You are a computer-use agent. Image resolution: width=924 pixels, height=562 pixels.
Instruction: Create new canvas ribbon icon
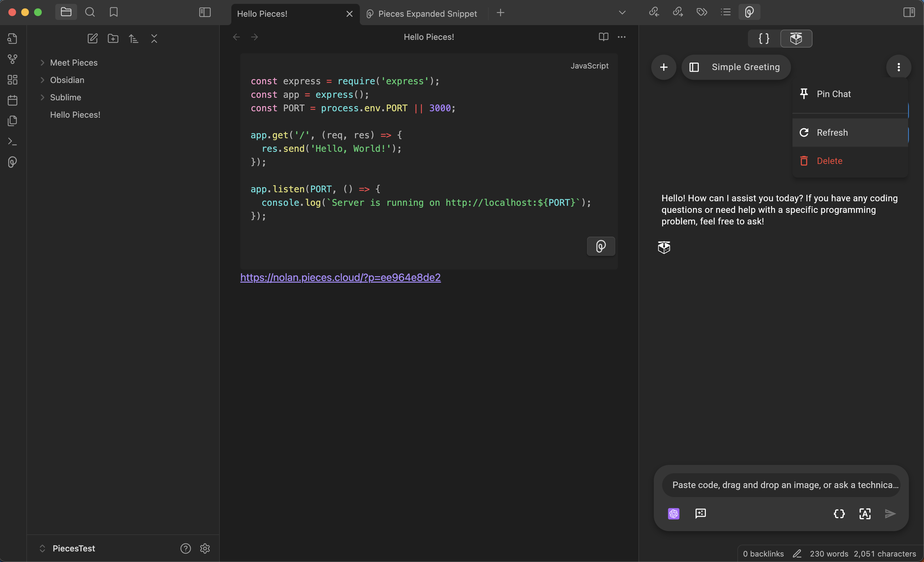coord(13,79)
